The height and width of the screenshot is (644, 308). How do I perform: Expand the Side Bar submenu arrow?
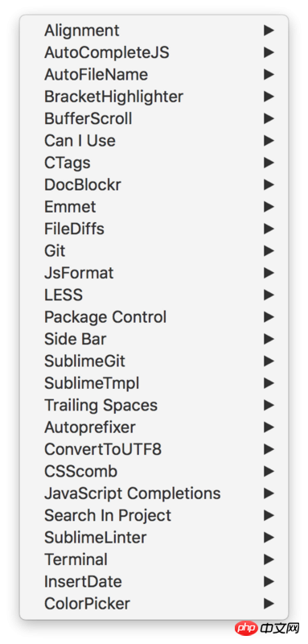point(269,339)
